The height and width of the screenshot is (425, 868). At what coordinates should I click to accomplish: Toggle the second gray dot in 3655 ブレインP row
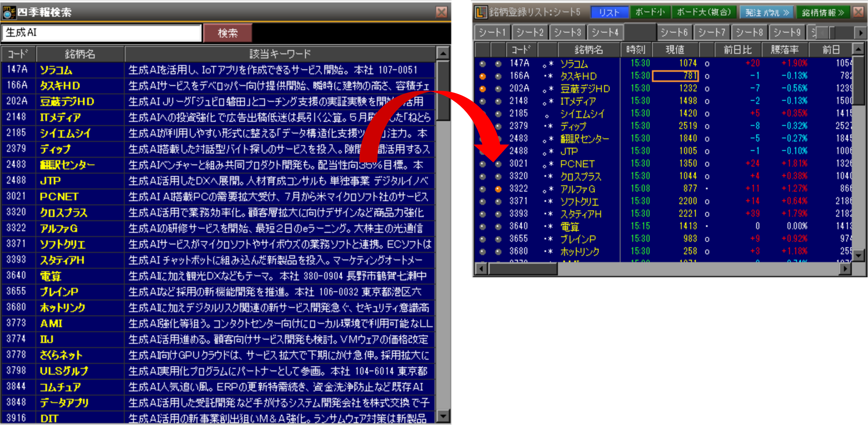pyautogui.click(x=498, y=239)
